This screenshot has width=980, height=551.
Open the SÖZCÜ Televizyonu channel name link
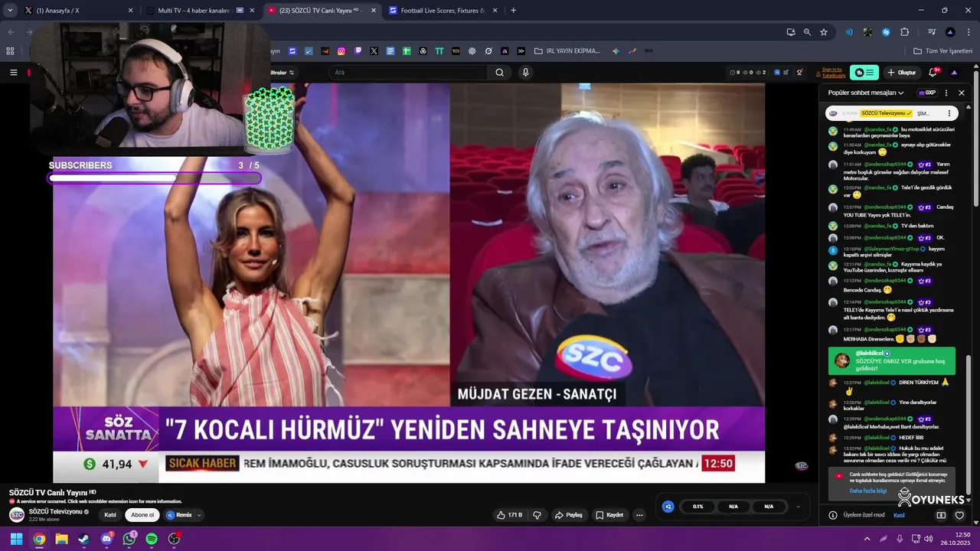(55, 511)
